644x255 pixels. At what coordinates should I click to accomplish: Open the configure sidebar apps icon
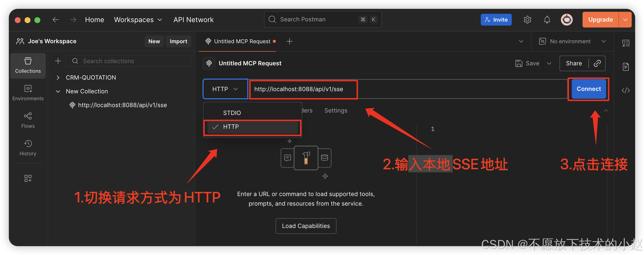(28, 178)
